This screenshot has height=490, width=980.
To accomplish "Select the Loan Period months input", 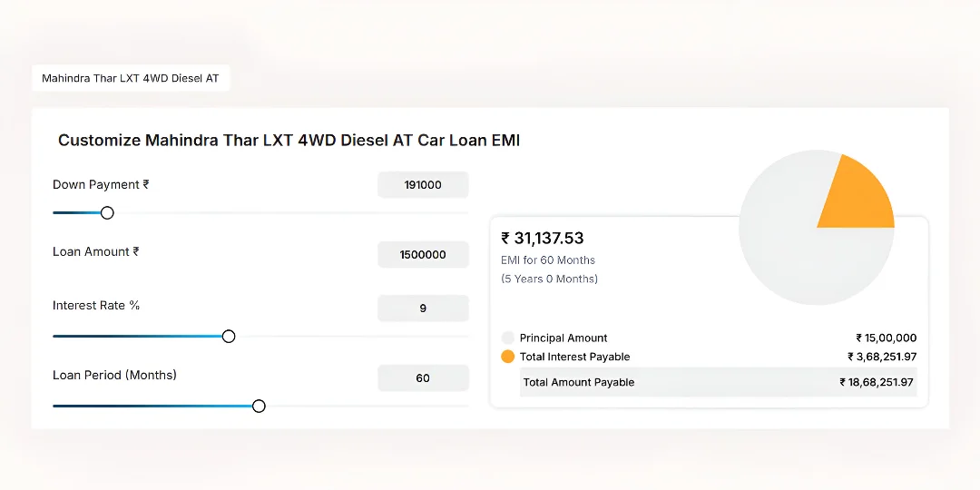I will pyautogui.click(x=423, y=378).
